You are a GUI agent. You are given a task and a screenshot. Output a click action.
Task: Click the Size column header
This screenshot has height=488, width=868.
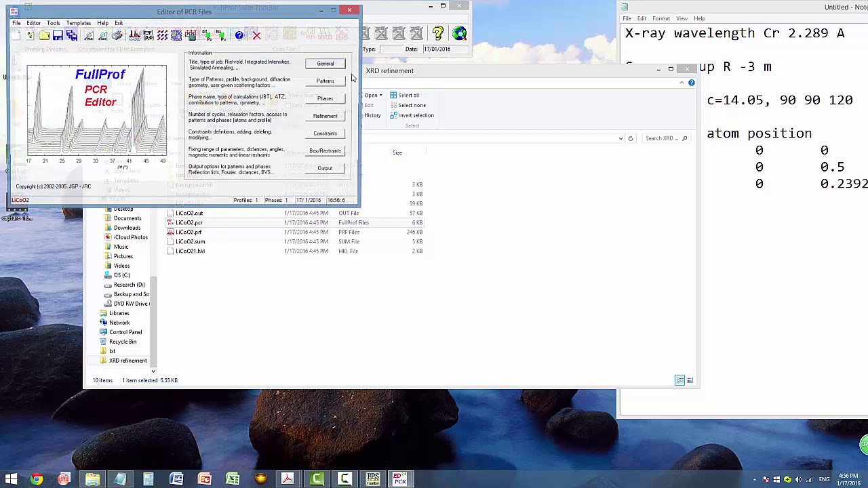click(397, 152)
